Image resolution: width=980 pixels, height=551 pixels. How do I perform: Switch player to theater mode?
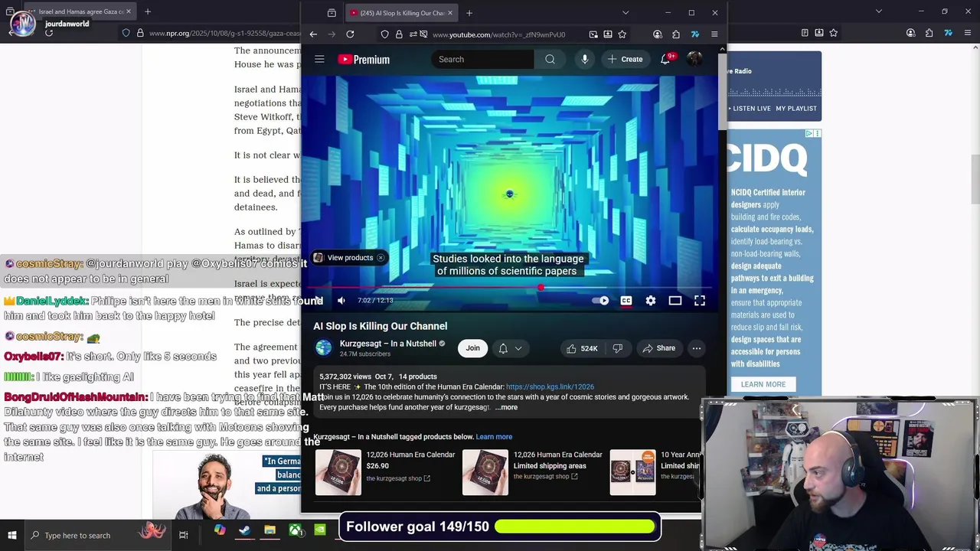tap(675, 301)
